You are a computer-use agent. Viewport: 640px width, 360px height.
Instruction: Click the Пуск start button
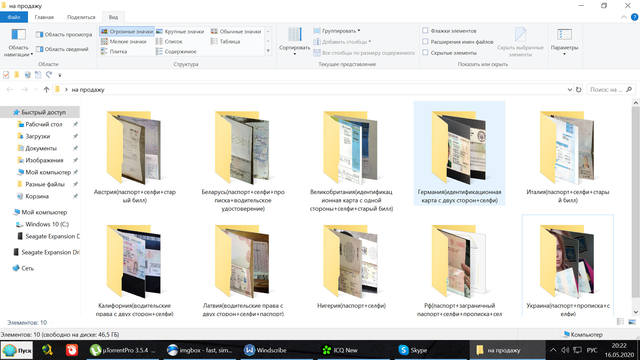[x=17, y=351]
